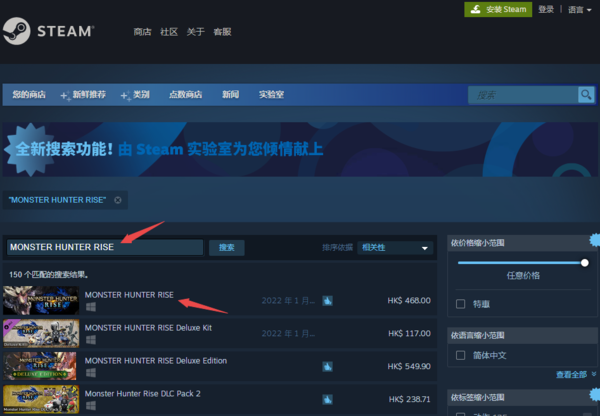The width and height of the screenshot is (600, 416).
Task: Click thumbs-up review icon for MONSTER HUNTER RISE
Action: point(327,301)
